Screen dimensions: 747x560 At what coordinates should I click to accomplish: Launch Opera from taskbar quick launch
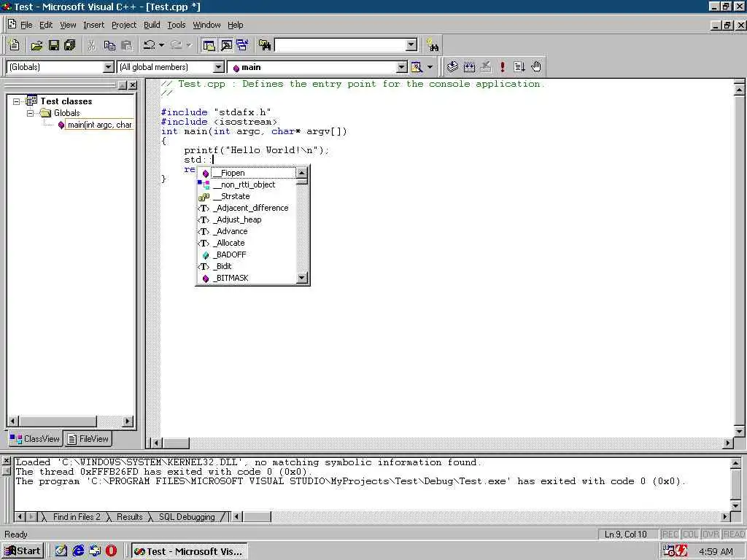pos(111,551)
